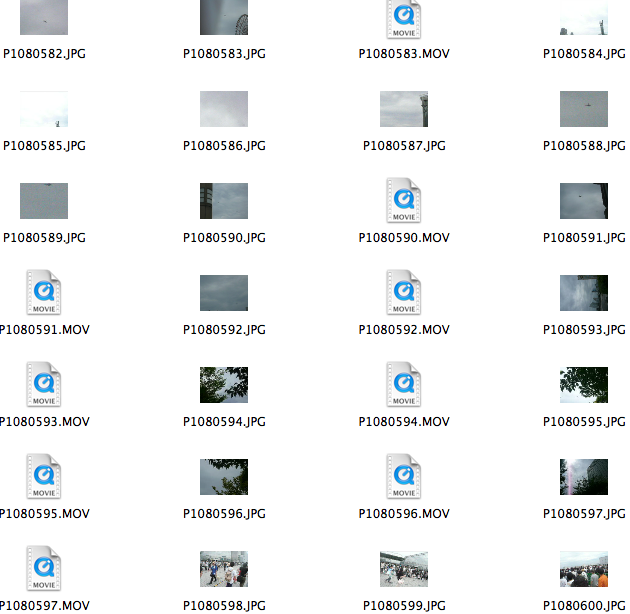
Task: Click the filename label P1080590.JPG
Action: click(224, 238)
